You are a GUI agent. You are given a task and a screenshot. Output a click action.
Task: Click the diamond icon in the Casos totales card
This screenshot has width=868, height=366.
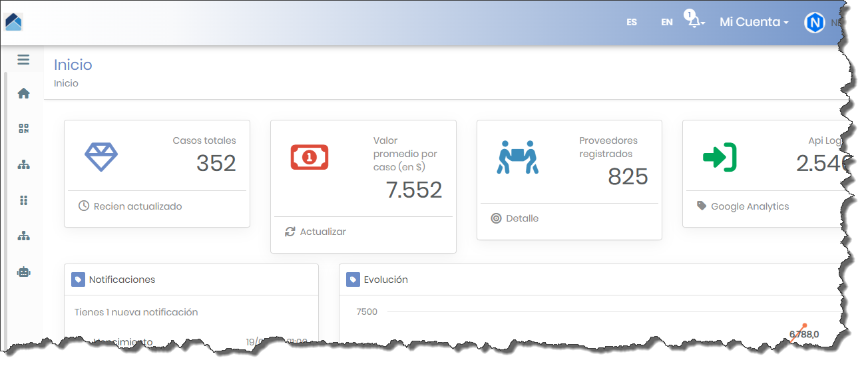(101, 157)
